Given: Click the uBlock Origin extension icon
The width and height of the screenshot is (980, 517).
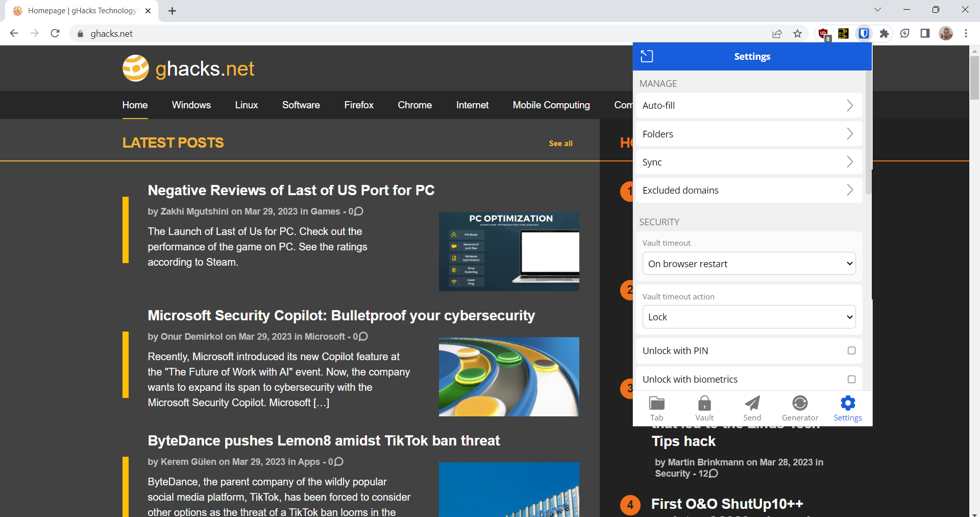Looking at the screenshot, I should click(x=823, y=33).
